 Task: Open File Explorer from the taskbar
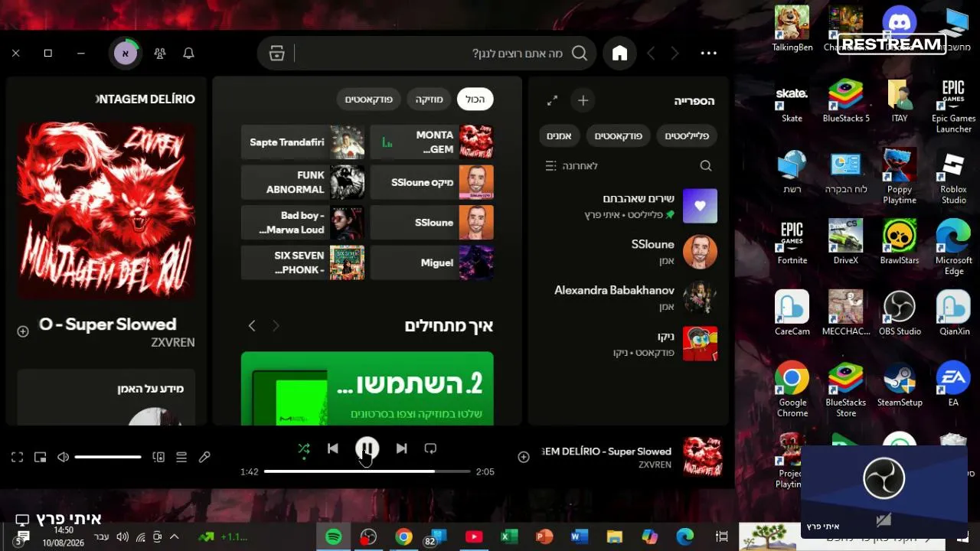(x=614, y=537)
